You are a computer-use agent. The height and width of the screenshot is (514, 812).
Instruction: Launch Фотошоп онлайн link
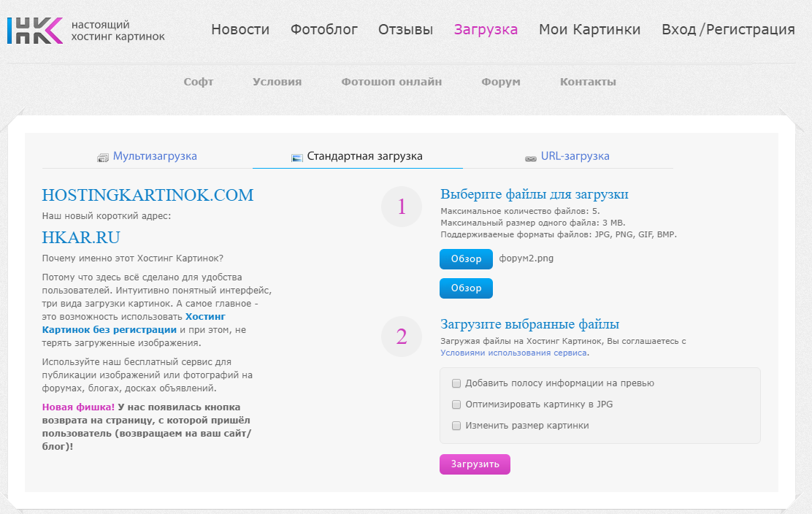coord(391,82)
